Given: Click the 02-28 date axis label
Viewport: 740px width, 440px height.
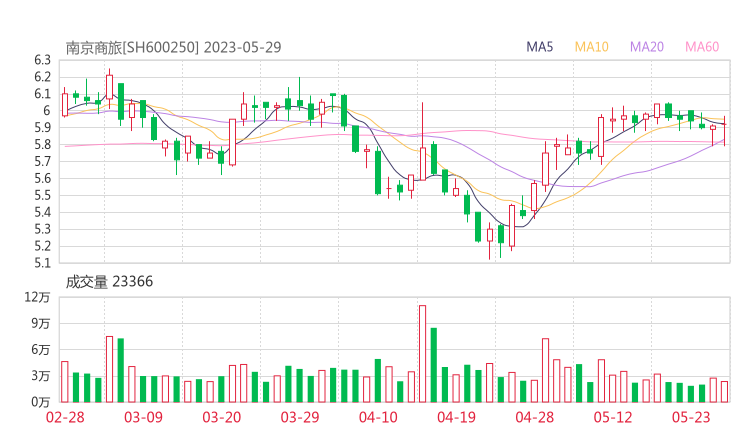Looking at the screenshot, I should pos(65,417).
